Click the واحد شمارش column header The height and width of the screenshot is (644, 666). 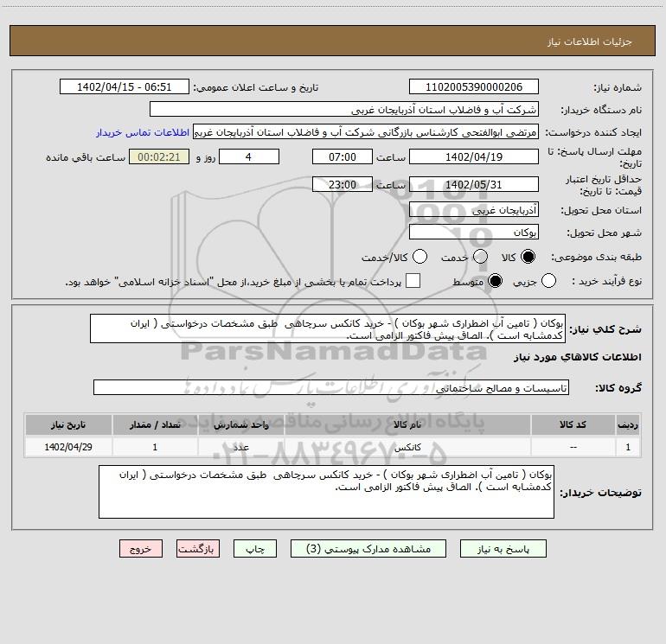(240, 424)
